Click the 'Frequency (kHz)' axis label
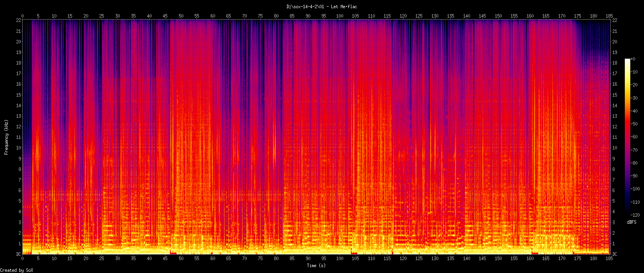 point(6,137)
